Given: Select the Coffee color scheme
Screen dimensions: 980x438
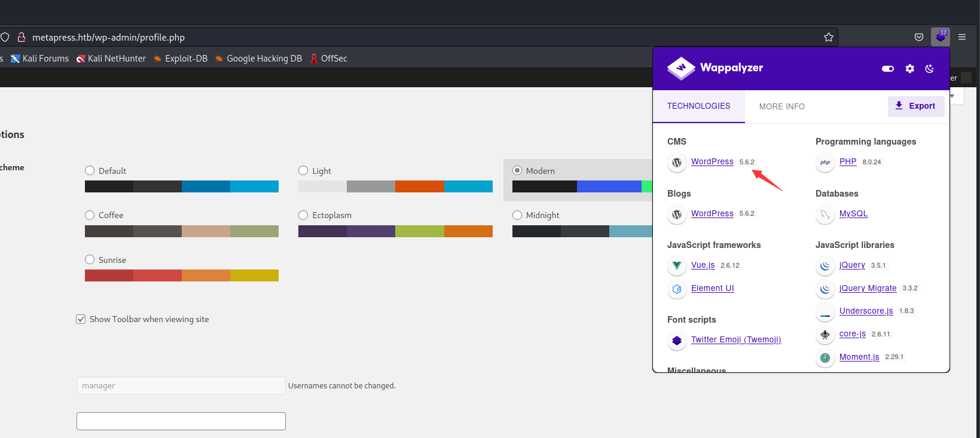Looking at the screenshot, I should (x=90, y=215).
